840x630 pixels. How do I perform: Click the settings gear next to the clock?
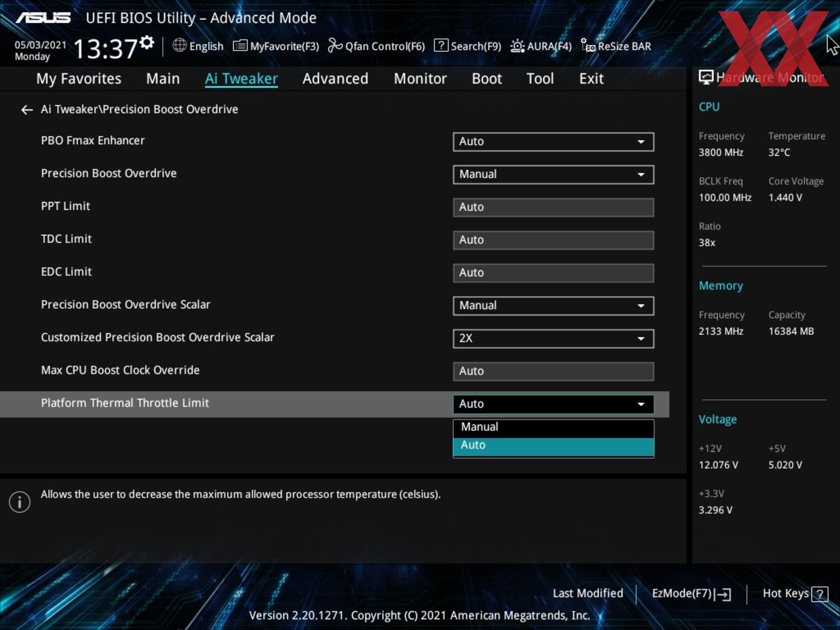click(147, 43)
